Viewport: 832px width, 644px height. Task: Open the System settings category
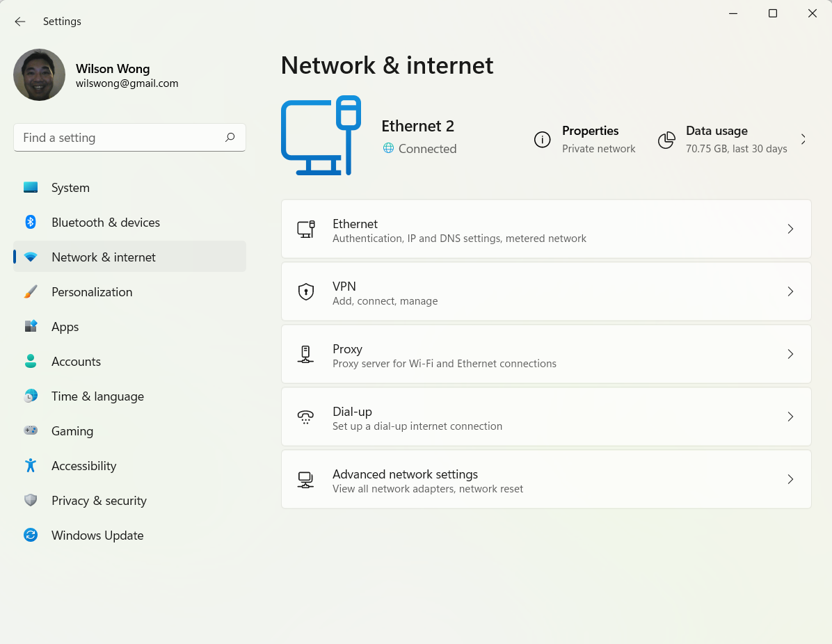tap(129, 187)
